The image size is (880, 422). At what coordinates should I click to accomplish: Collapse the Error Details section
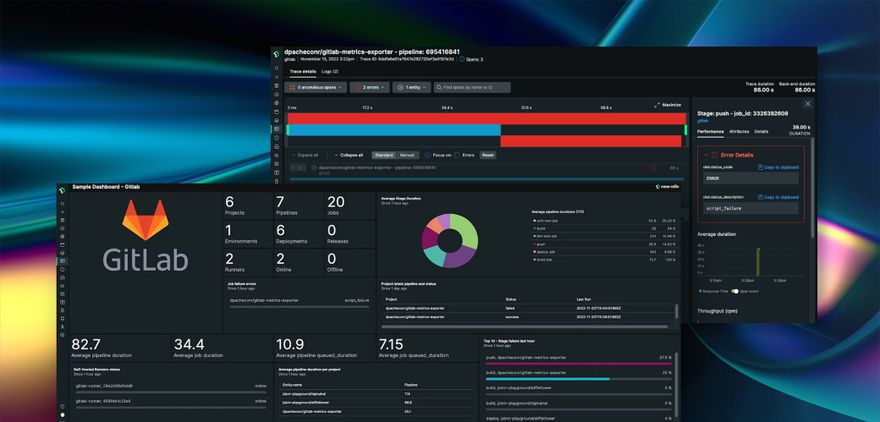705,154
